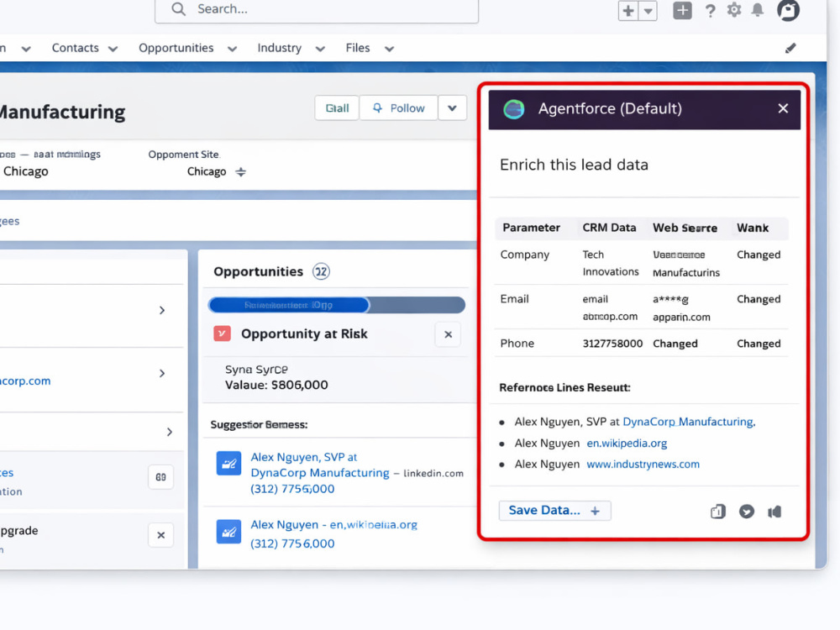Click the opportunity stage progress bar
Viewport: 840px width, 630px height.
pos(337,305)
